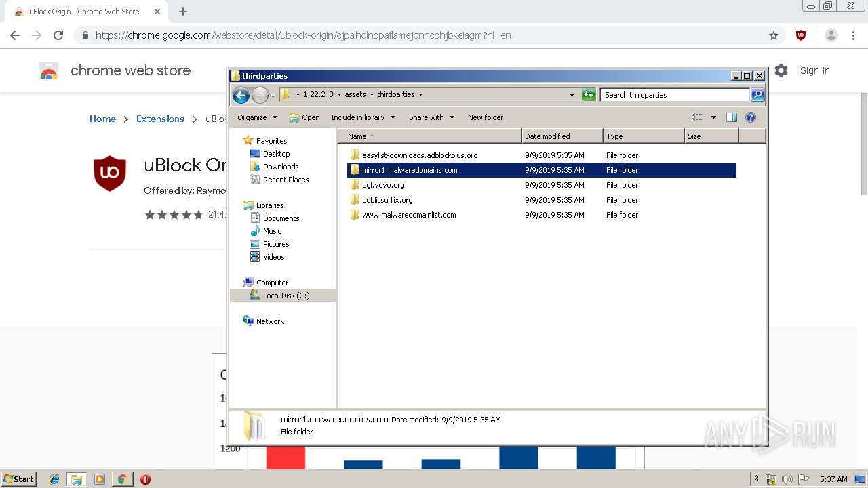This screenshot has height=488, width=868.
Task: Bookmark this page with the star icon
Action: tap(774, 35)
